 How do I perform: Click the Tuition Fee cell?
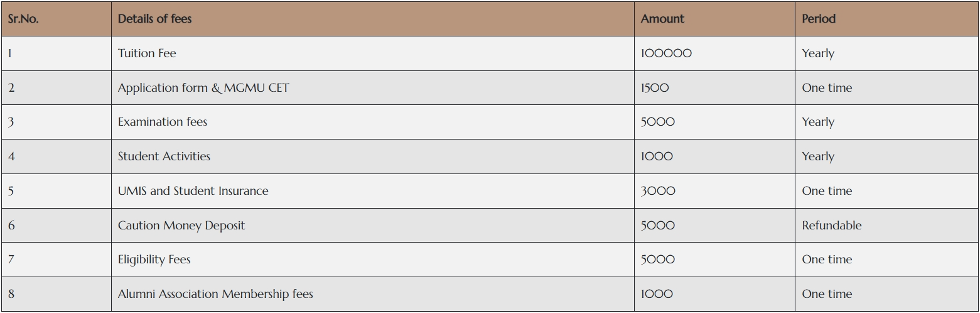click(x=372, y=53)
